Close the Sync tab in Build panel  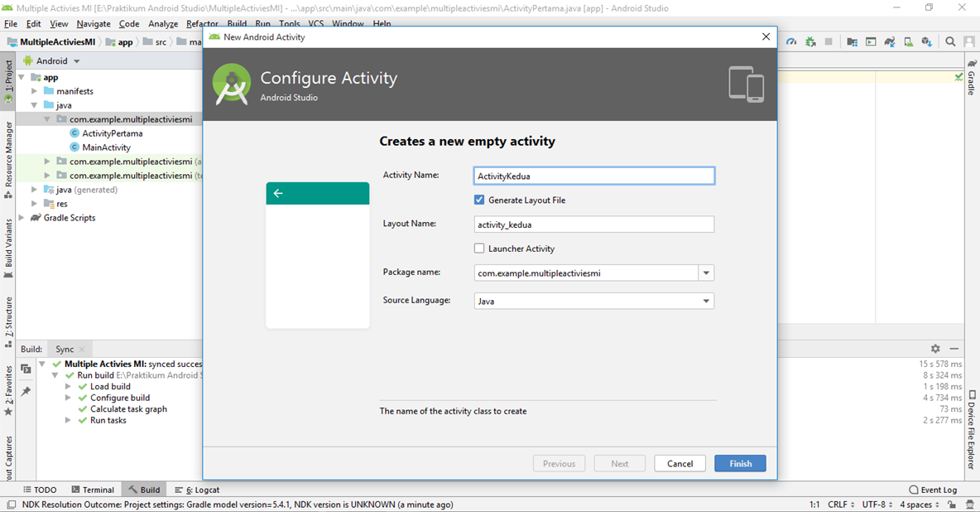tap(82, 350)
